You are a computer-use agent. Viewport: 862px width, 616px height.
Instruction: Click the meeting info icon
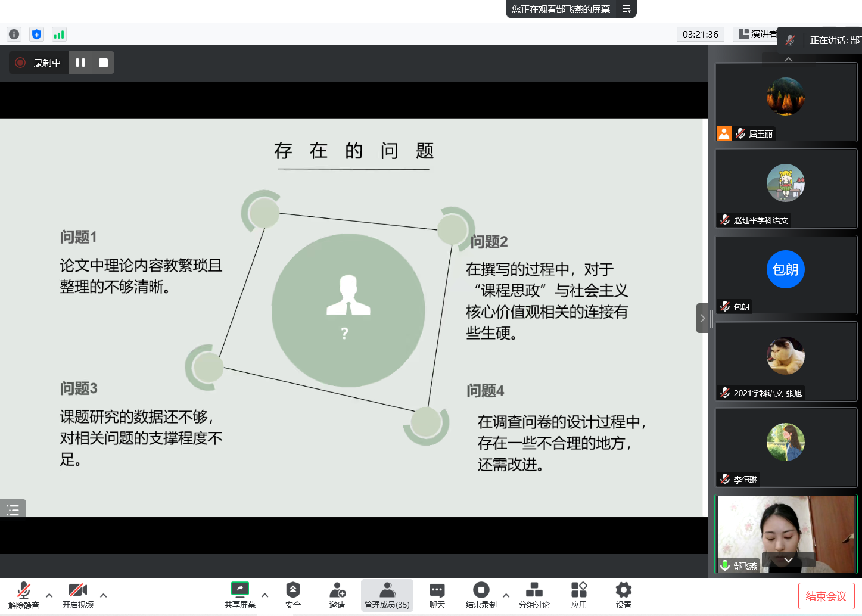[14, 35]
